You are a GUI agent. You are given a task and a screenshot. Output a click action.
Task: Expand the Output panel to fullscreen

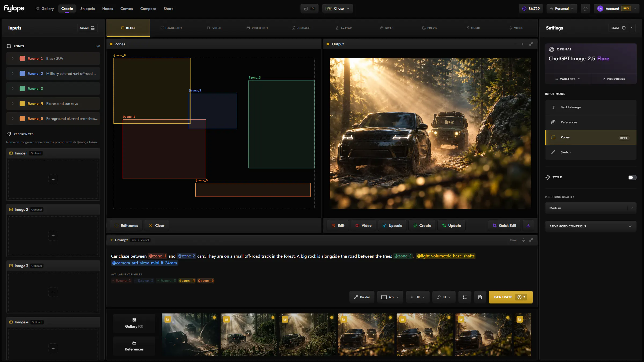coord(531,44)
